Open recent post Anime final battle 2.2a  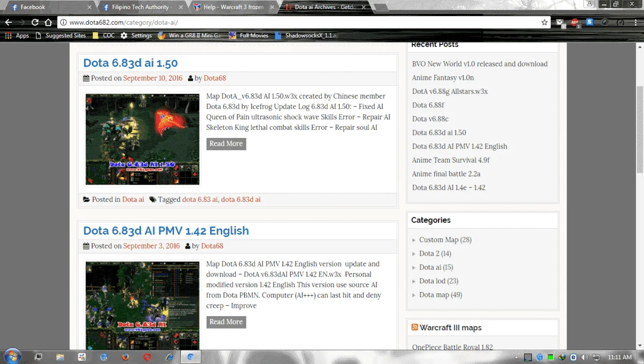click(446, 174)
